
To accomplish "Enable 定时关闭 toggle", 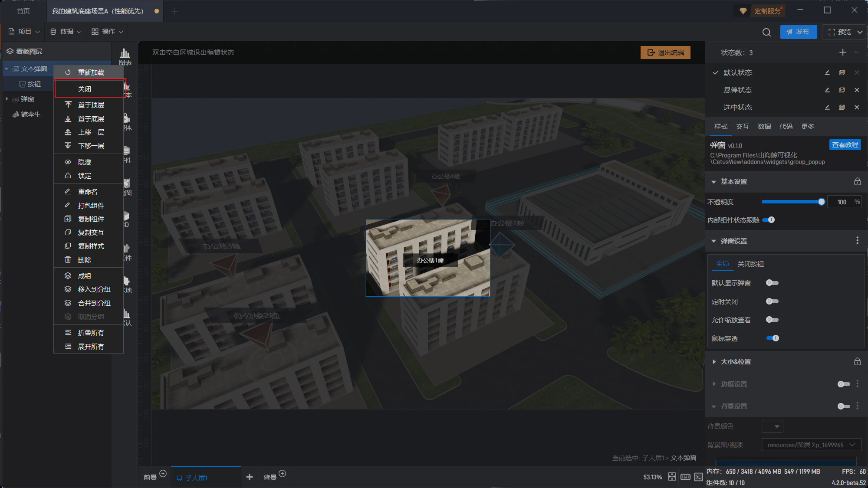I will (x=772, y=301).
